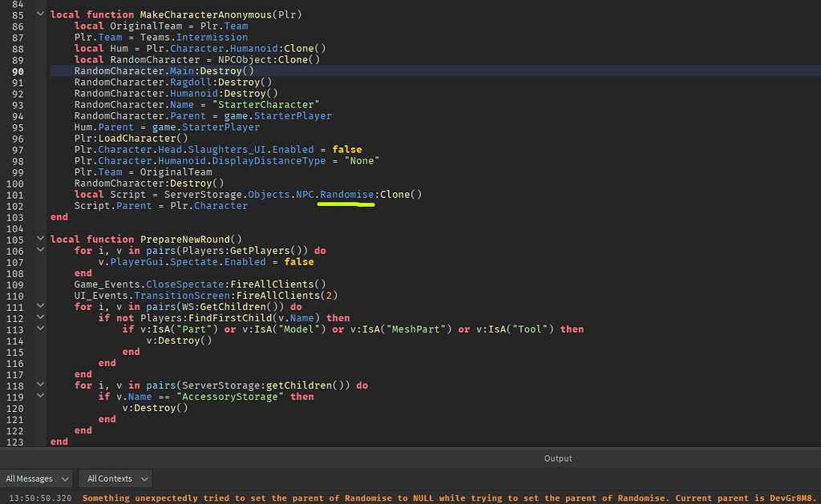This screenshot has width=821, height=504.
Task: Collapse the PrepareNewRound function on line 105
Action: (x=40, y=239)
